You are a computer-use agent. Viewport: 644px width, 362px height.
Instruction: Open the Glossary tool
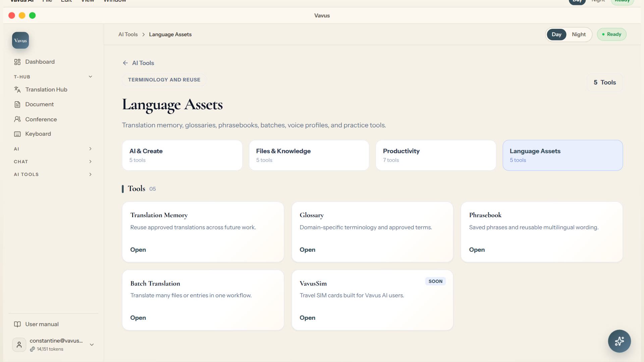(x=307, y=250)
